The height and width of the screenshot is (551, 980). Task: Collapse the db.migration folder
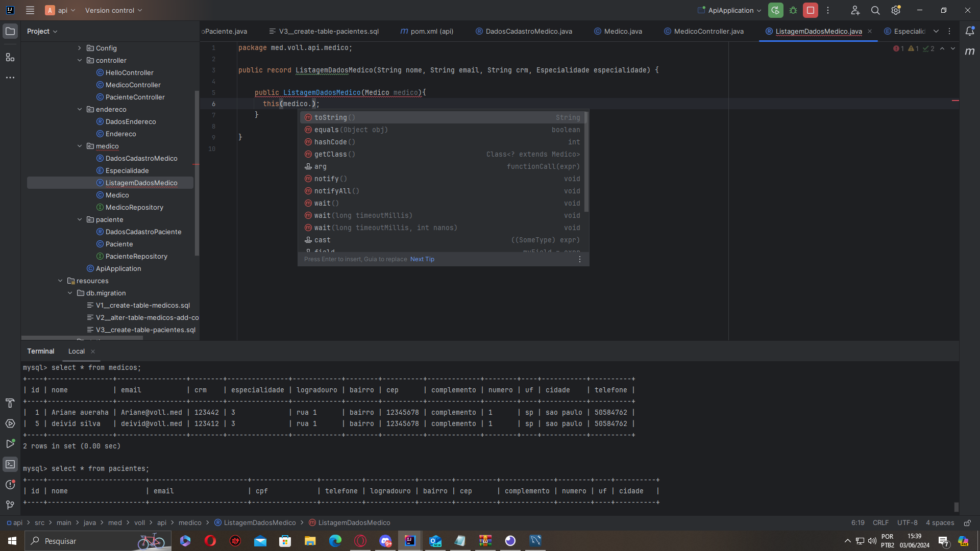70,293
